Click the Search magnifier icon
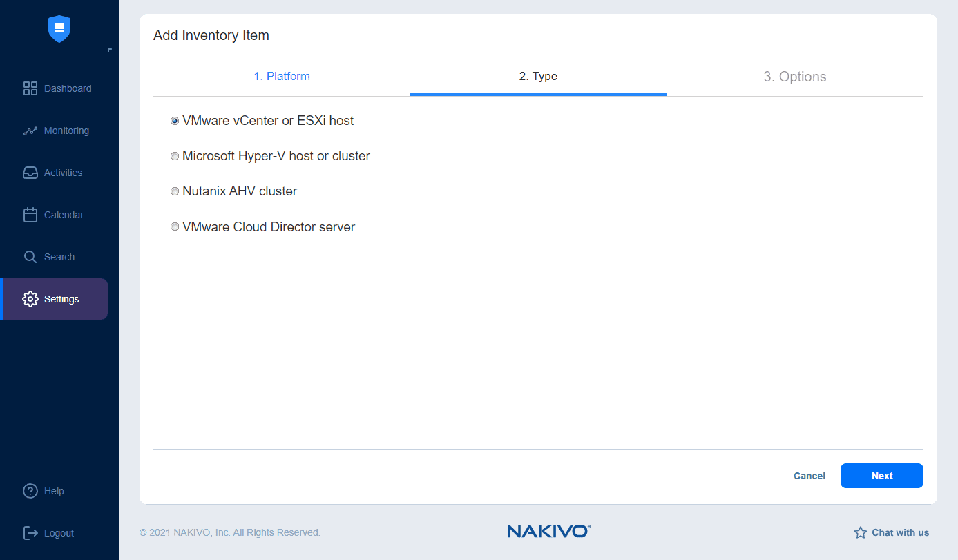This screenshot has width=958, height=560. point(30,257)
